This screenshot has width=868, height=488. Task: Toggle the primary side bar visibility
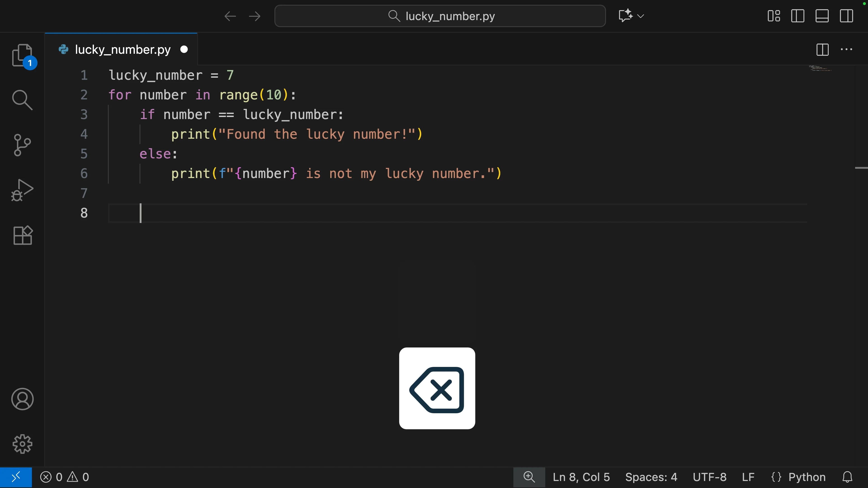(x=797, y=16)
